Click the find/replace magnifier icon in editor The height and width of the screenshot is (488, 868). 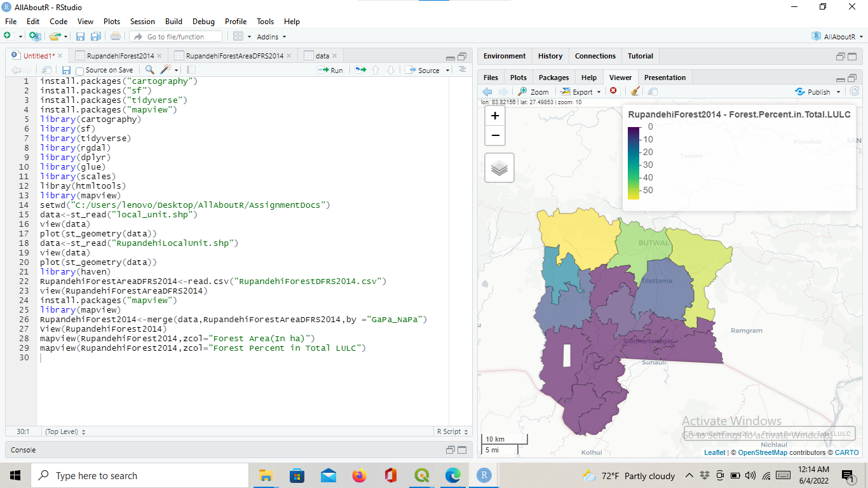(149, 70)
